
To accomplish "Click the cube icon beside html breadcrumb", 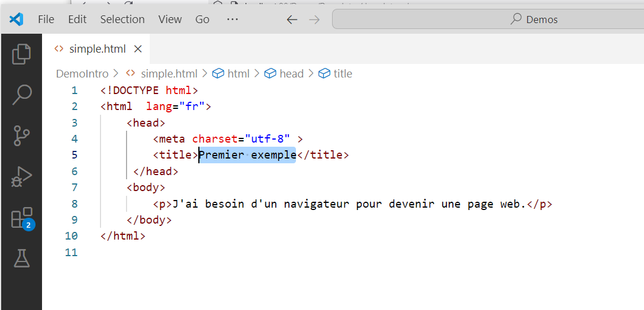I will point(218,73).
